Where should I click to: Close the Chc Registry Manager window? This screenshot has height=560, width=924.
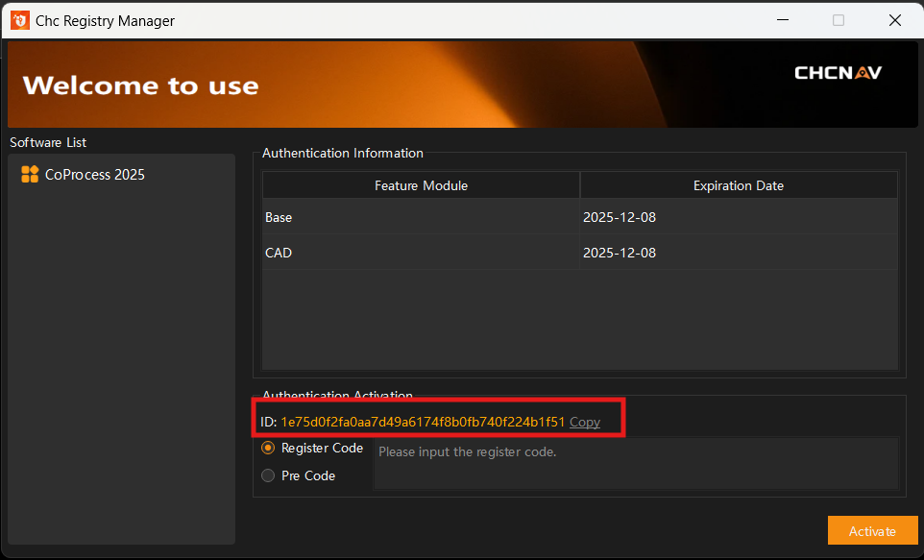894,20
